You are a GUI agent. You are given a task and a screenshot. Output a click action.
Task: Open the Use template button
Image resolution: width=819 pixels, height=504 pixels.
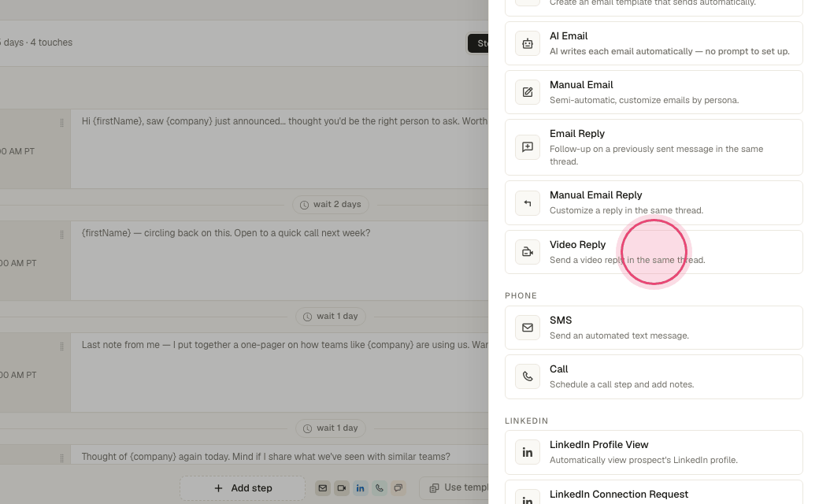click(x=454, y=487)
